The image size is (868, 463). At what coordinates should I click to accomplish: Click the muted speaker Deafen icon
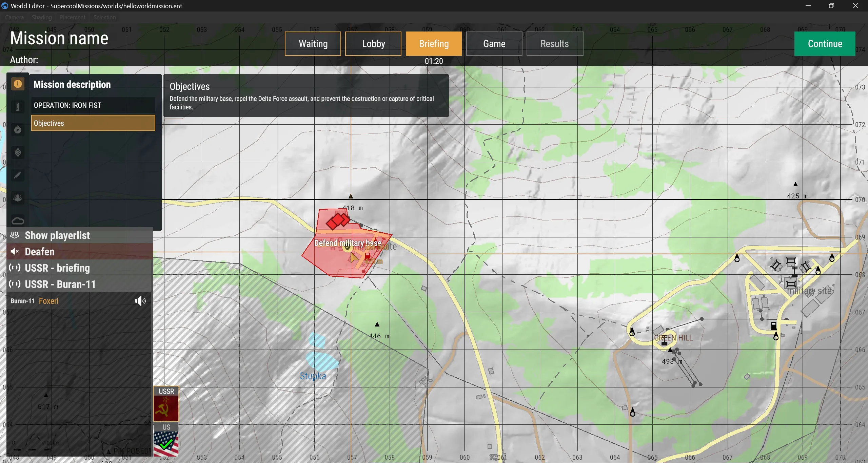click(15, 251)
